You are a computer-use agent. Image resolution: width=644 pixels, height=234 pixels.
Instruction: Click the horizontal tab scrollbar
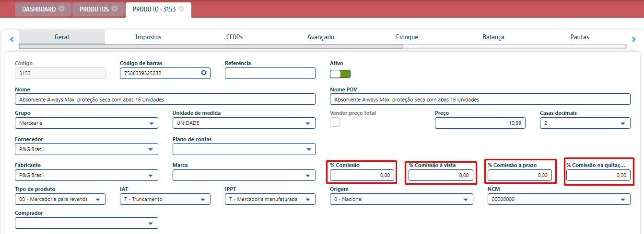click(211, 47)
